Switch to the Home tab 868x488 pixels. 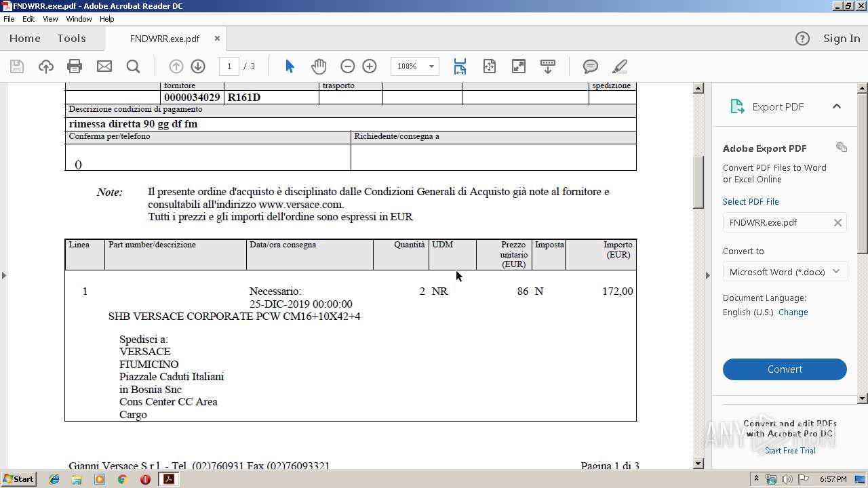(x=25, y=39)
